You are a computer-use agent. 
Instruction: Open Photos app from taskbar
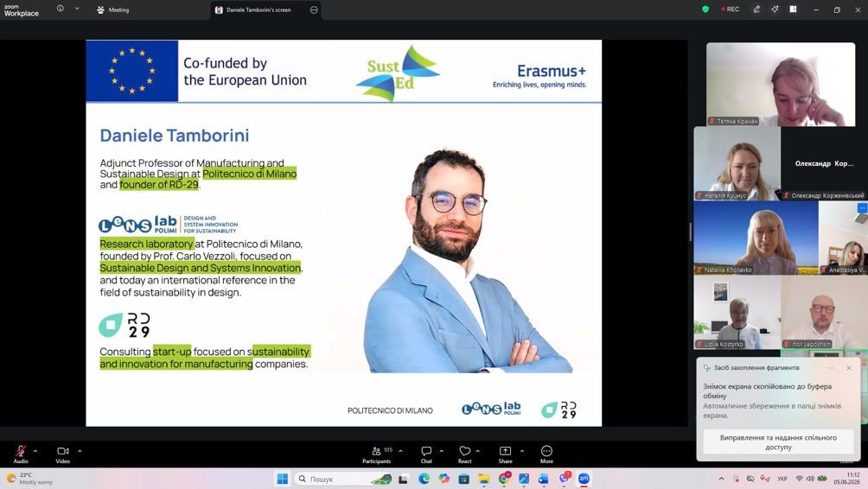[x=524, y=479]
